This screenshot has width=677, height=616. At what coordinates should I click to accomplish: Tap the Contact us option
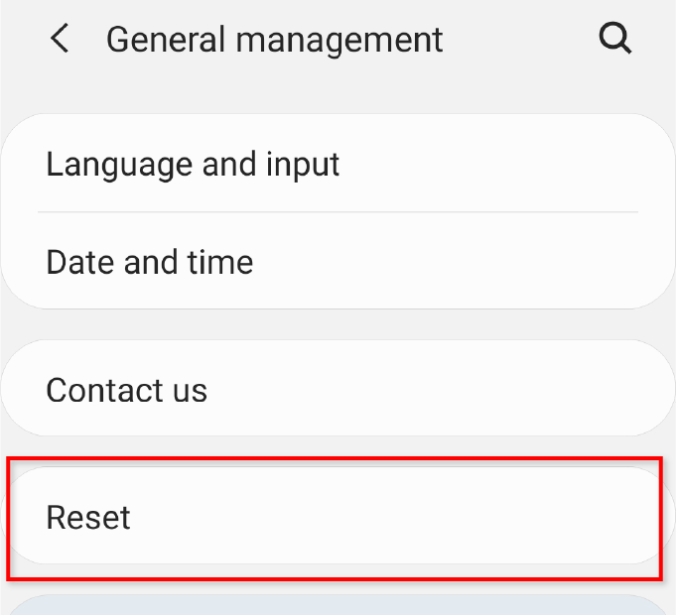point(338,388)
